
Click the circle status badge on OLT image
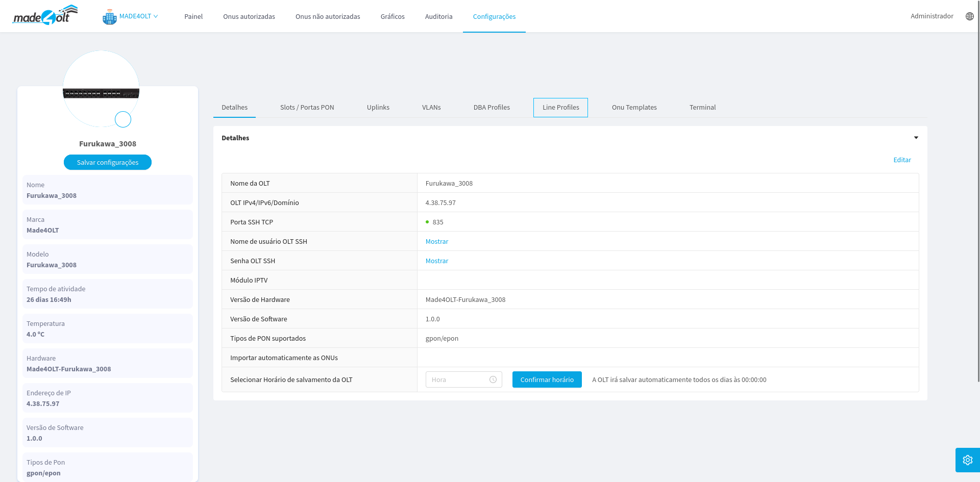(123, 119)
